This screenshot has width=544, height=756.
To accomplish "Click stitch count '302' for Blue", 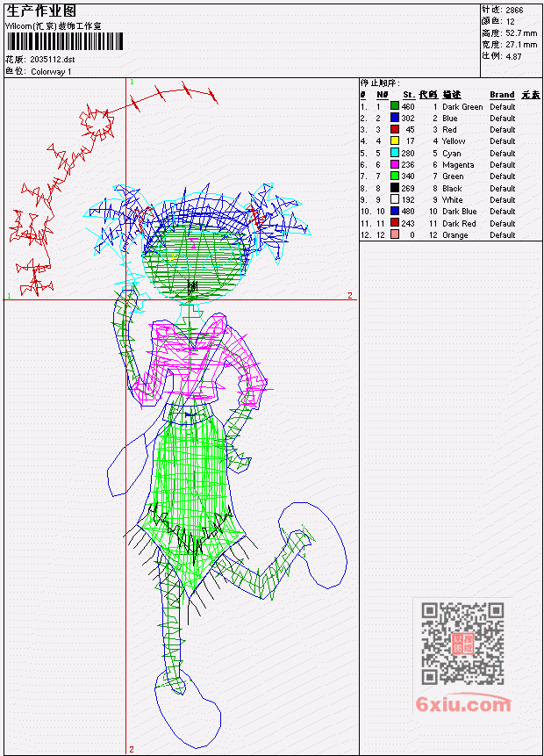I will click(x=408, y=119).
